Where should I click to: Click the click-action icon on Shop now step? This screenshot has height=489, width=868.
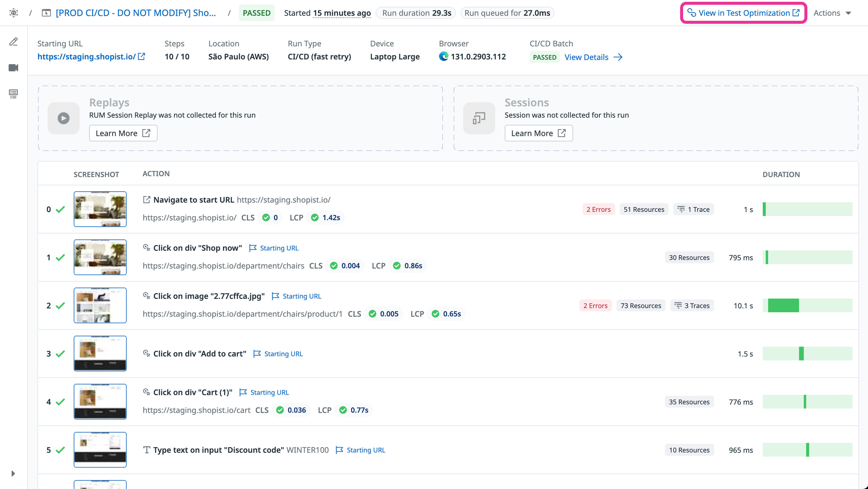pos(146,248)
